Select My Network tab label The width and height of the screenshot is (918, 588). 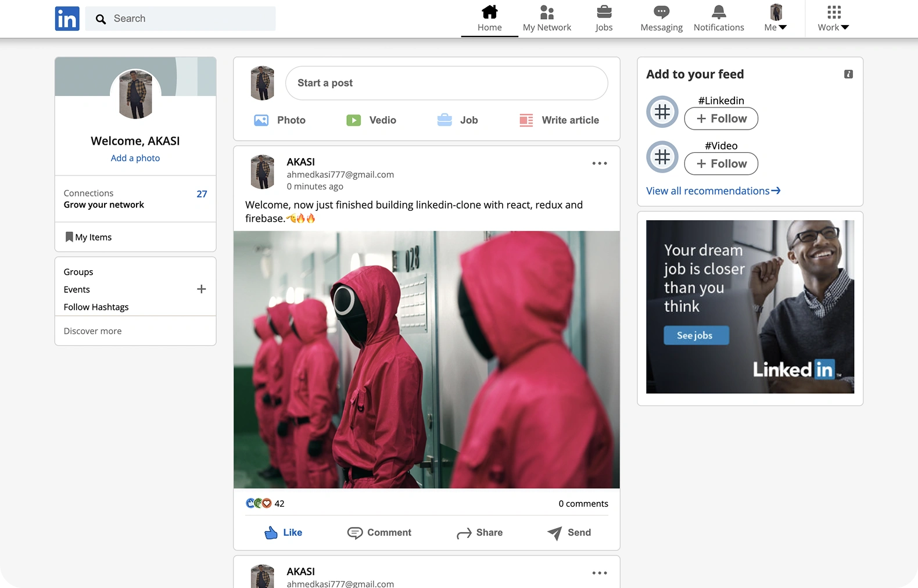click(547, 27)
